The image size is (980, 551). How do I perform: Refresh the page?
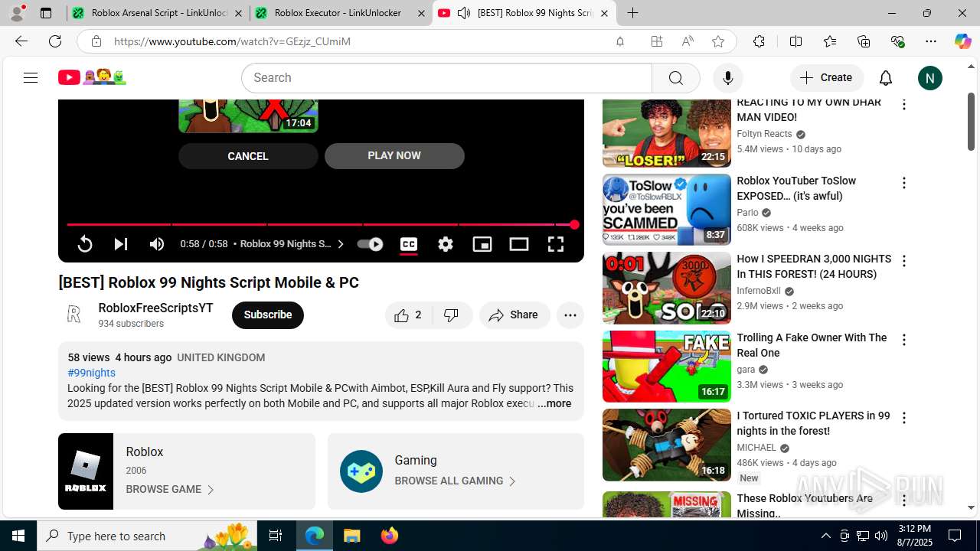(x=55, y=41)
